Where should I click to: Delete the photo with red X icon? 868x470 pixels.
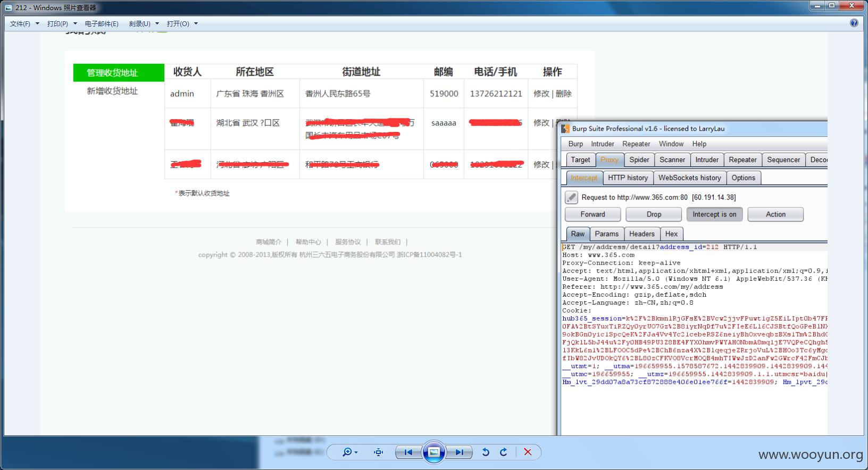(528, 452)
